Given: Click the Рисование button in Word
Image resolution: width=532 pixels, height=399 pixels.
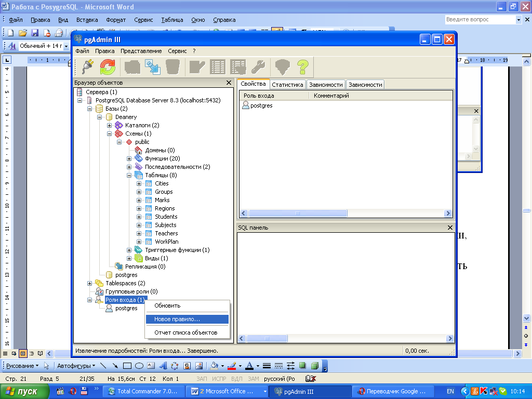Looking at the screenshot, I should (22, 366).
